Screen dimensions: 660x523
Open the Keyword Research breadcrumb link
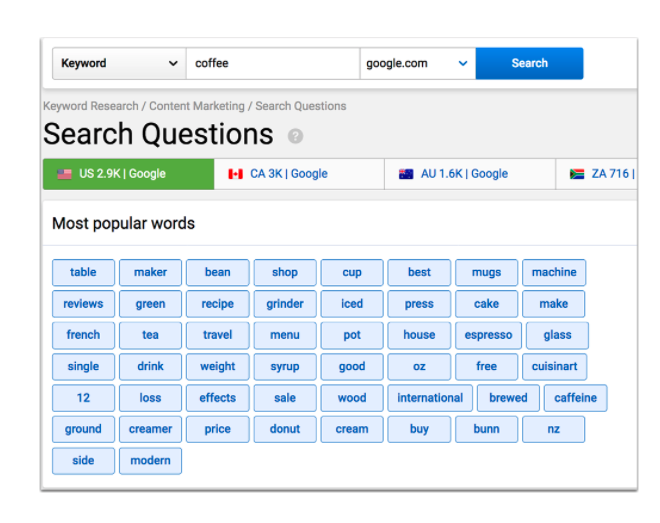click(92, 106)
